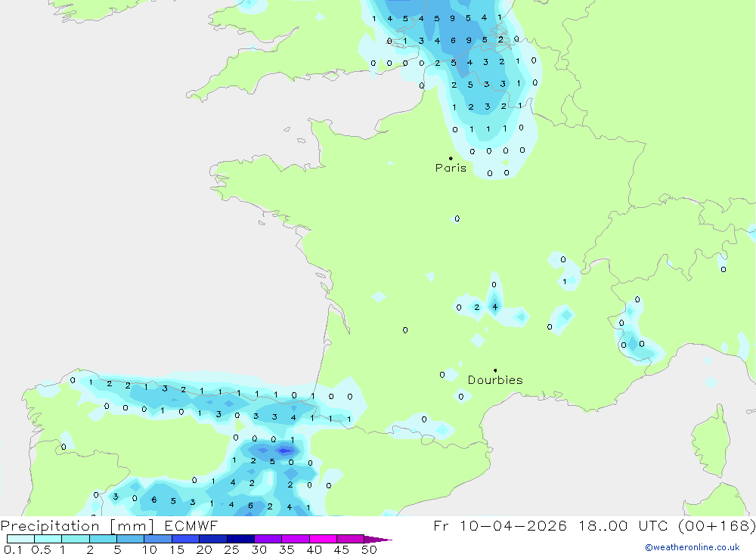Click the 50 legend scale value
The image size is (756, 554).
click(x=369, y=549)
